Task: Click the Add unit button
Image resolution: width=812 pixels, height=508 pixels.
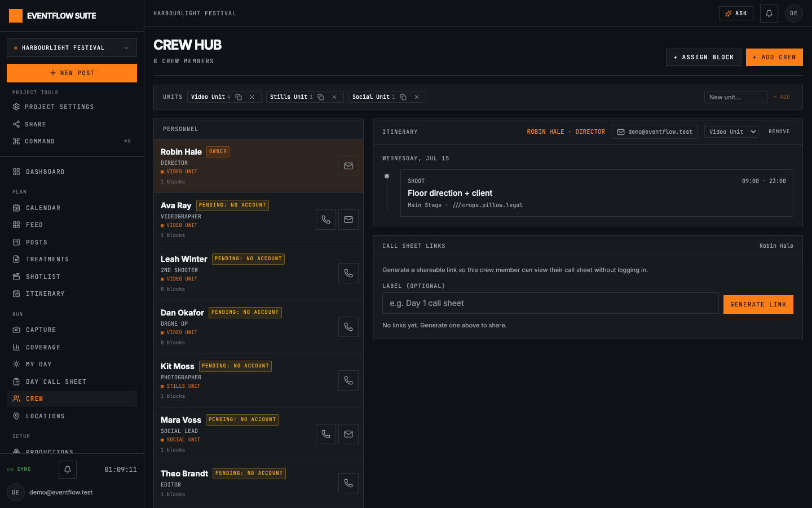Action: click(782, 97)
